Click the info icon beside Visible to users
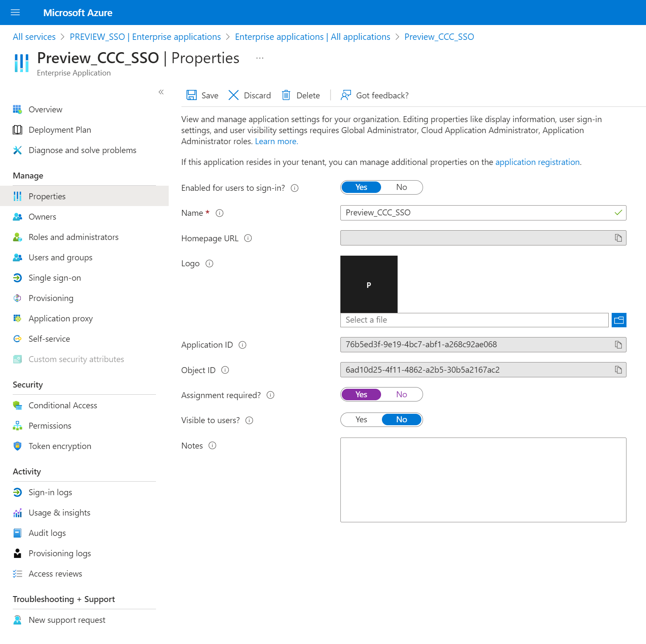Screen dimensions: 646x644 249,420
